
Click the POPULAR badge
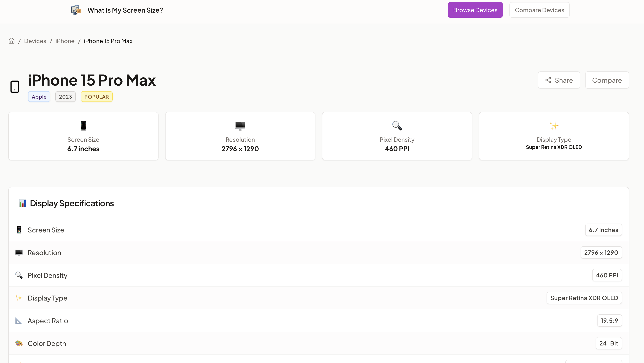pyautogui.click(x=97, y=97)
